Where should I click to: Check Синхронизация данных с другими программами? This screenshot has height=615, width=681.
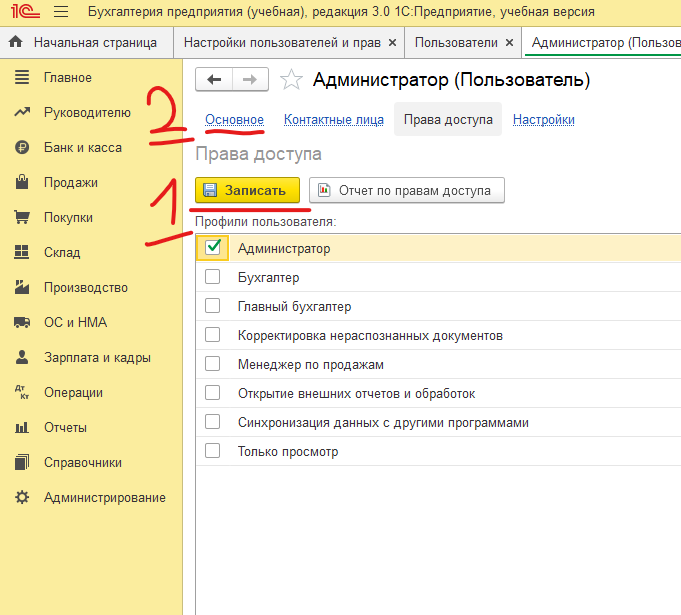(x=212, y=422)
